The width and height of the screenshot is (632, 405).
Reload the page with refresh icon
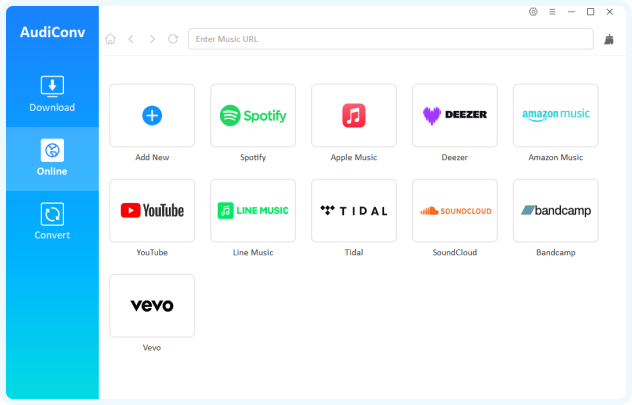pos(173,39)
